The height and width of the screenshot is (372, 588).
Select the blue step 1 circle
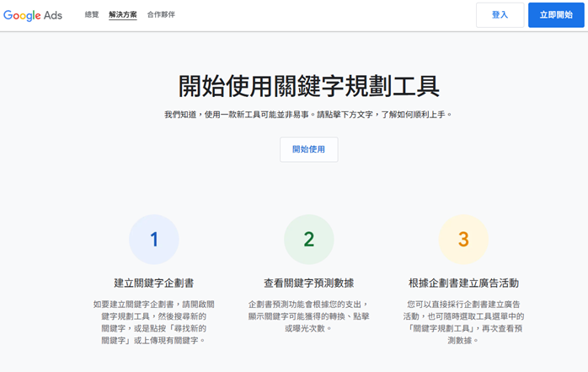(x=154, y=240)
